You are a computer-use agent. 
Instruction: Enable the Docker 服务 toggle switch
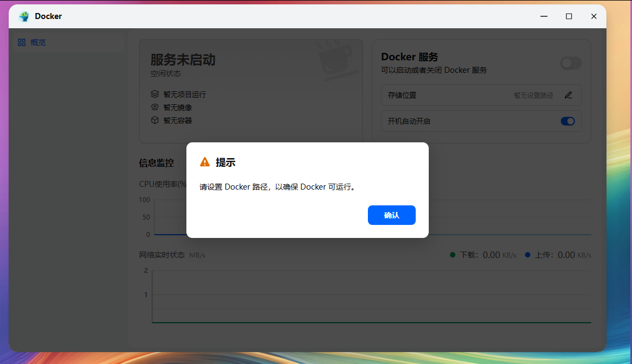click(x=571, y=63)
